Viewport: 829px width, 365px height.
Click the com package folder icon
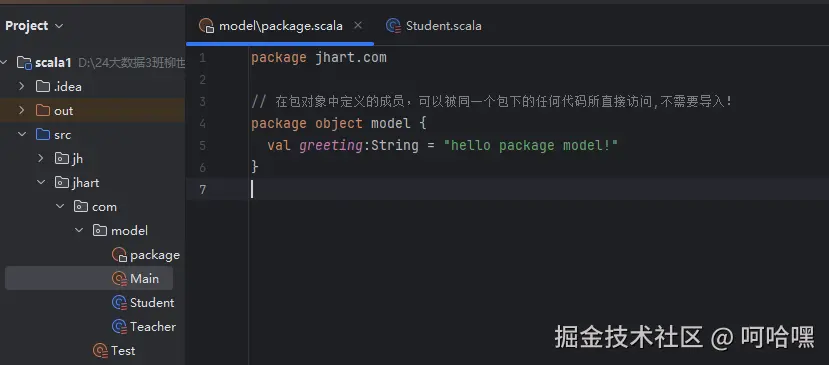[x=81, y=206]
